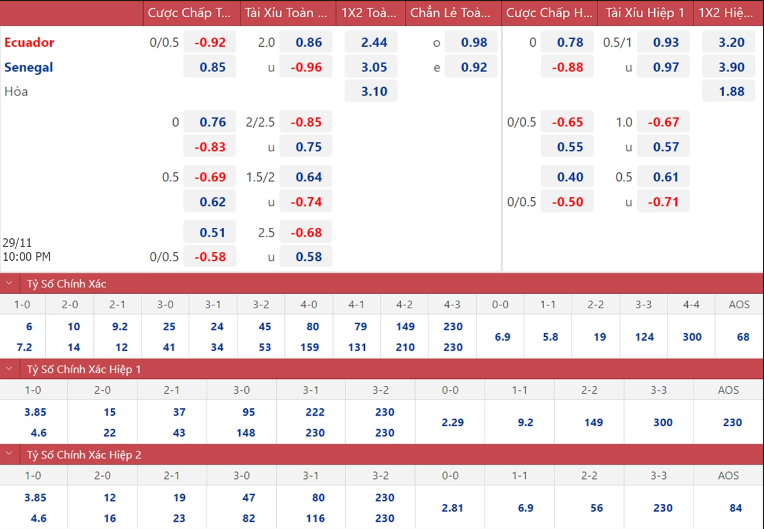Viewport: 764px width, 529px height.
Task: Select odd total odds 0.98
Action: pyautogui.click(x=471, y=42)
